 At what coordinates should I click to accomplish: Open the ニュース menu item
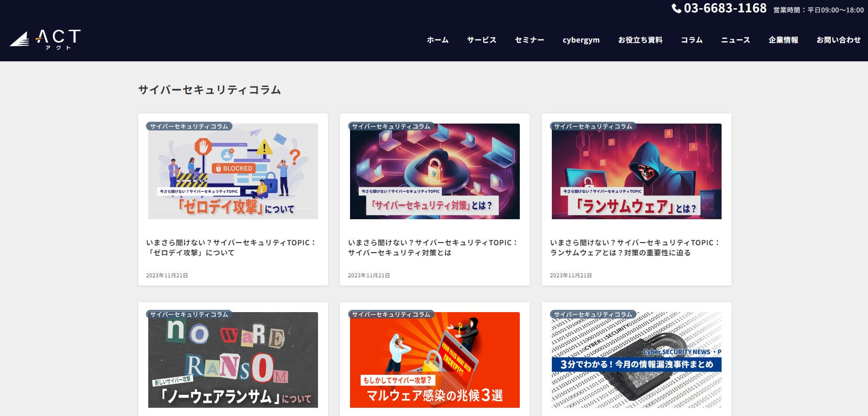click(x=735, y=40)
